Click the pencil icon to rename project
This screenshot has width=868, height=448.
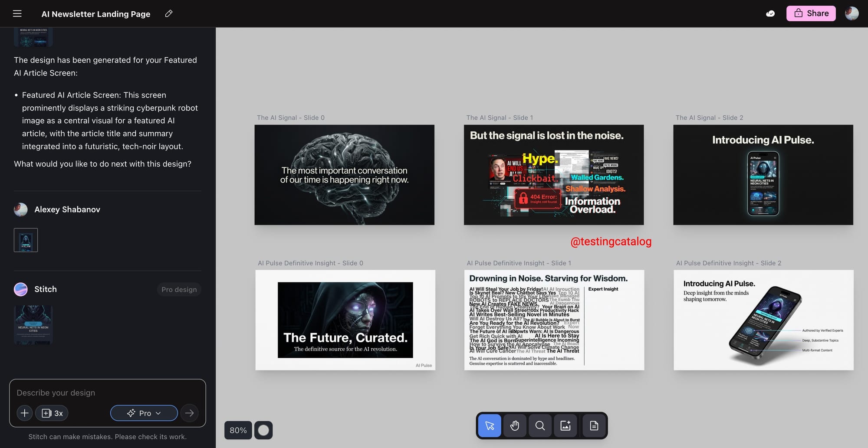[x=169, y=13]
